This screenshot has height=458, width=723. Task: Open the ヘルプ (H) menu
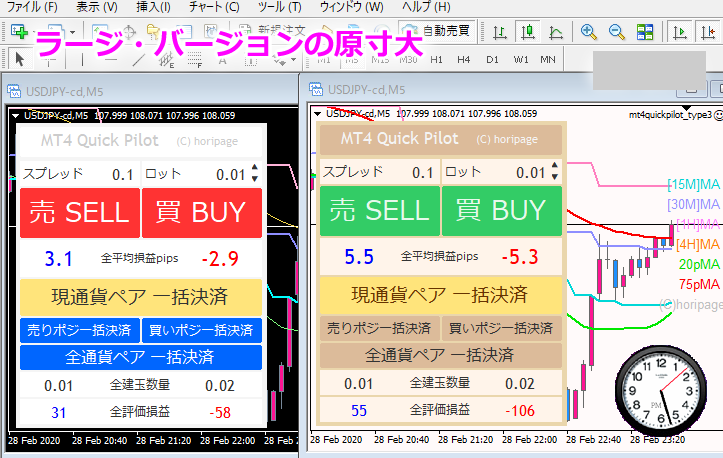point(426,7)
